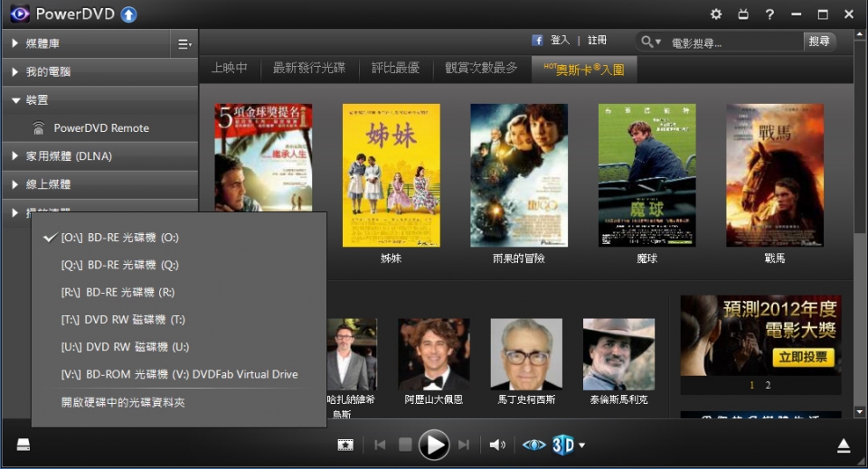Eject disc with the eject icon
The image size is (868, 469).
coord(843,445)
